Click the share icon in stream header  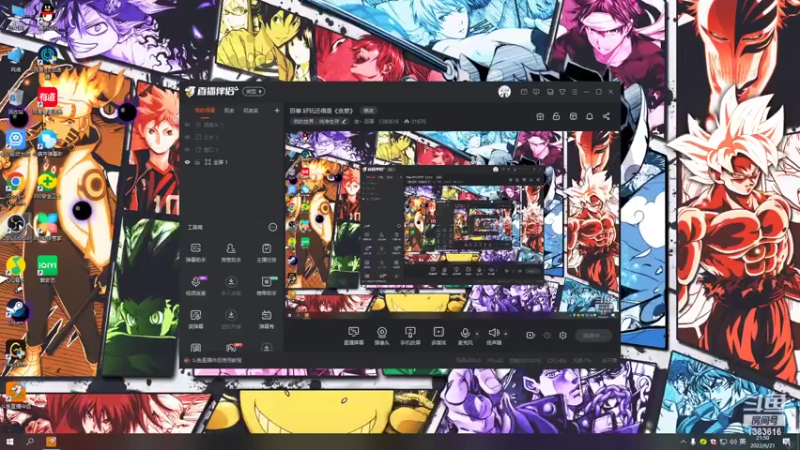point(606,116)
